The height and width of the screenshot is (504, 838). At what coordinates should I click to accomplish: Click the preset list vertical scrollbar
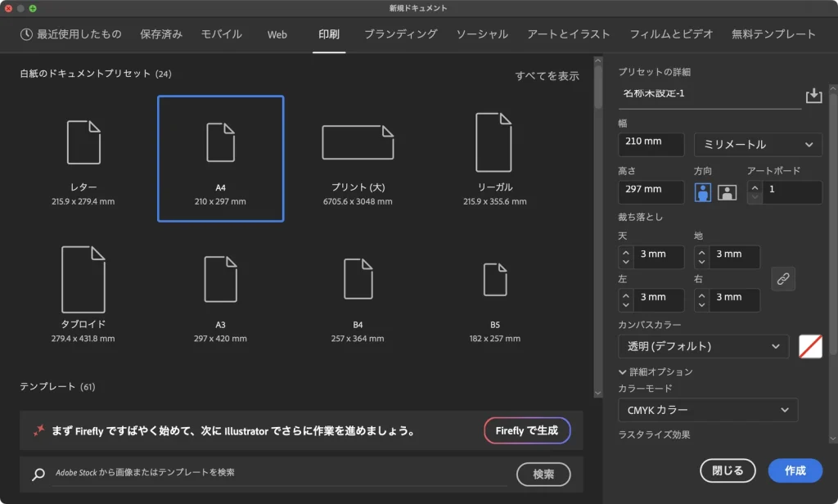click(598, 86)
